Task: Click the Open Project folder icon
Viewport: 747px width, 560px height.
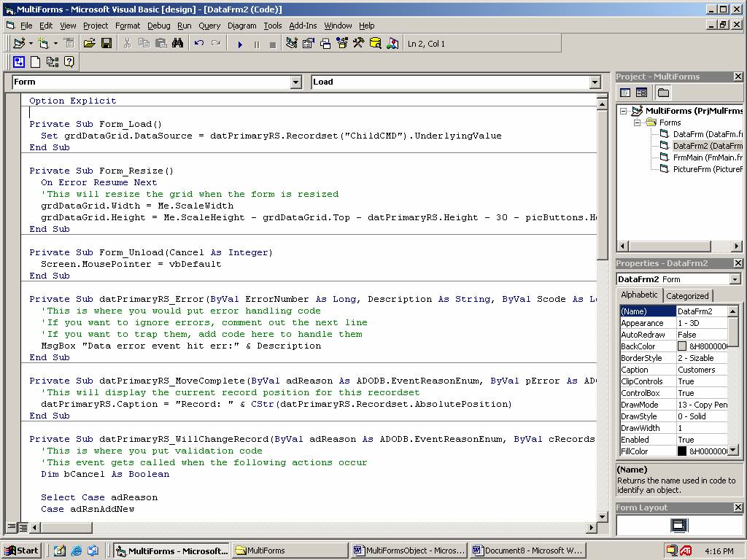Action: coord(90,44)
